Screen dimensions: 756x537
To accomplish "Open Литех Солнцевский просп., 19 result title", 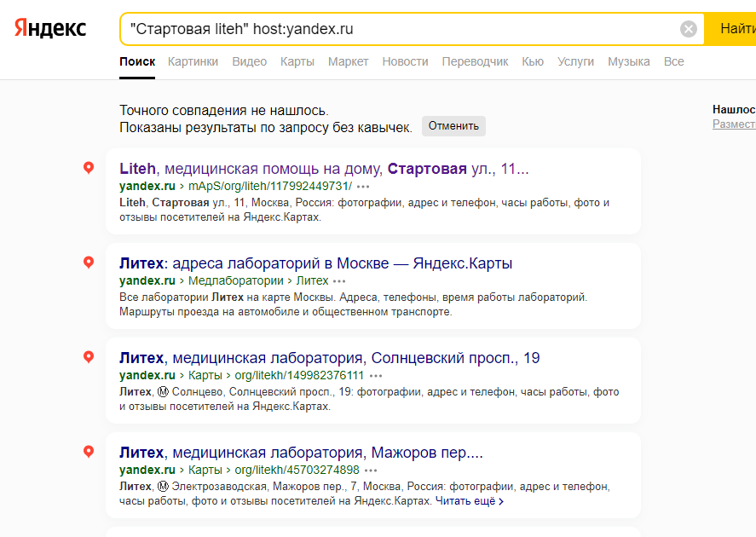I will 330,357.
